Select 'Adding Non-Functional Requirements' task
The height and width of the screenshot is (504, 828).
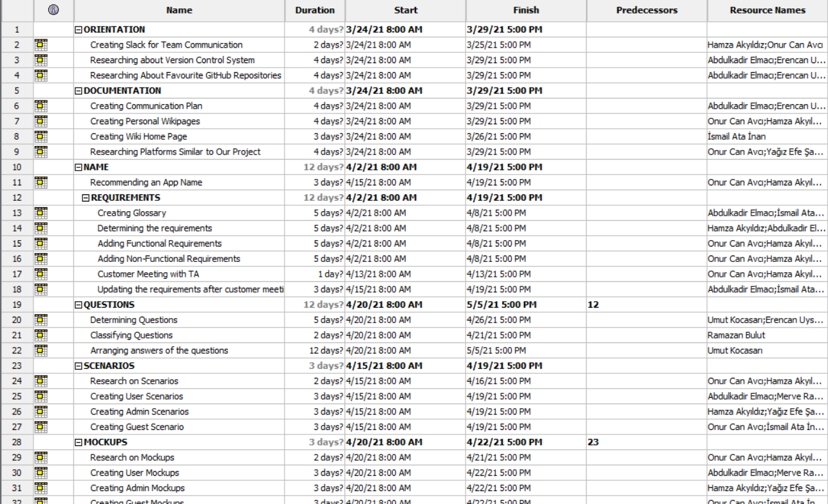coord(169,259)
